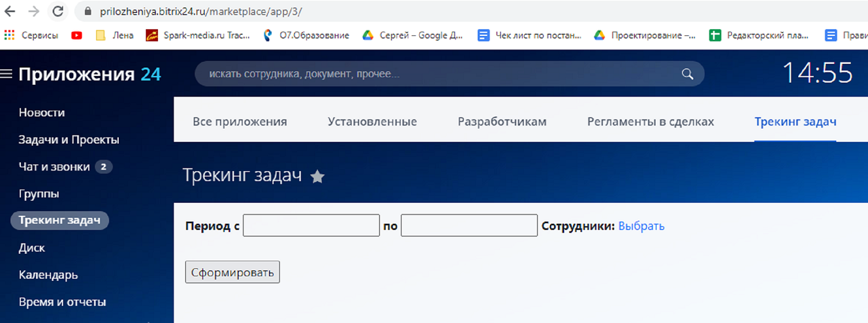This screenshot has height=323, width=868.
Task: Click the 14:55 clock
Action: coord(818,73)
